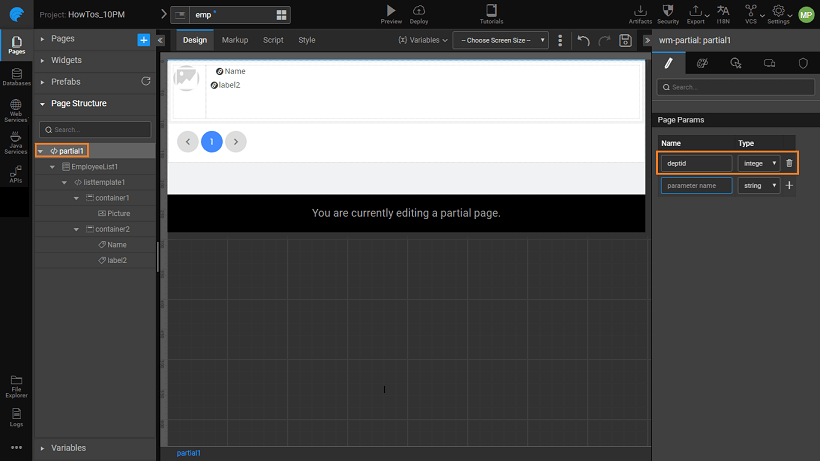820x461 pixels.
Task: Refresh the Prefabs list
Action: 146,81
